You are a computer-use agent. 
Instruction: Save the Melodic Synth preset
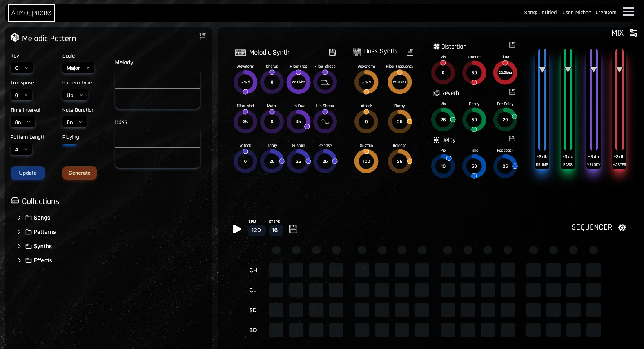[332, 52]
